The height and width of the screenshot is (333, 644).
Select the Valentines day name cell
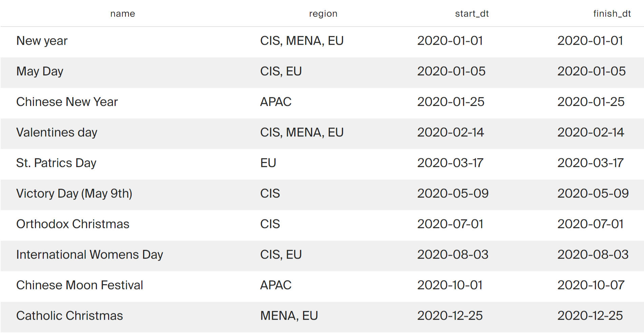click(x=57, y=132)
